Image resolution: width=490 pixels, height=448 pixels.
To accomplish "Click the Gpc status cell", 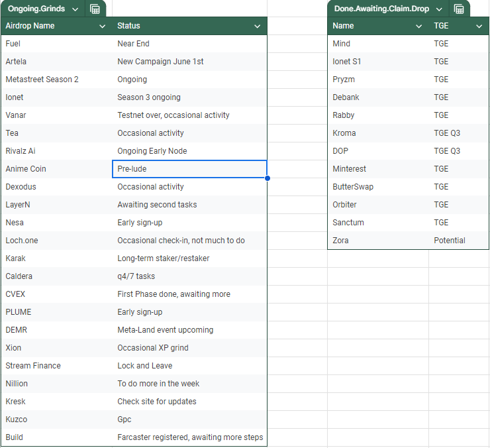I will click(189, 420).
